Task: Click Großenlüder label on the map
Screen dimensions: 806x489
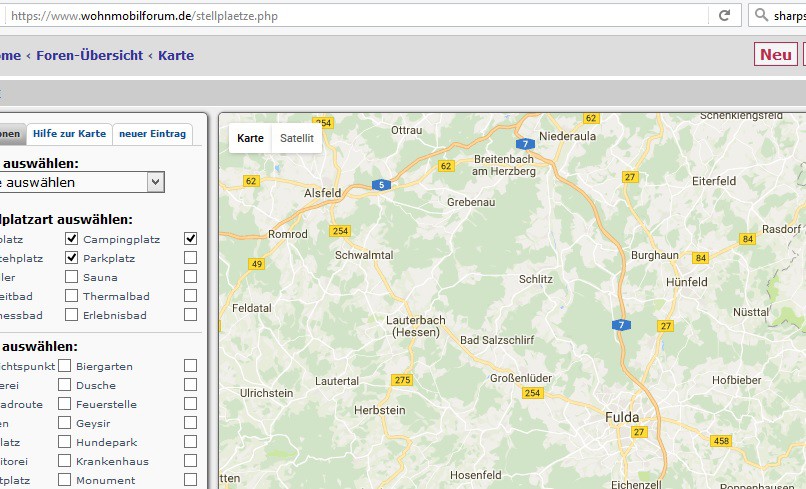Action: [521, 378]
